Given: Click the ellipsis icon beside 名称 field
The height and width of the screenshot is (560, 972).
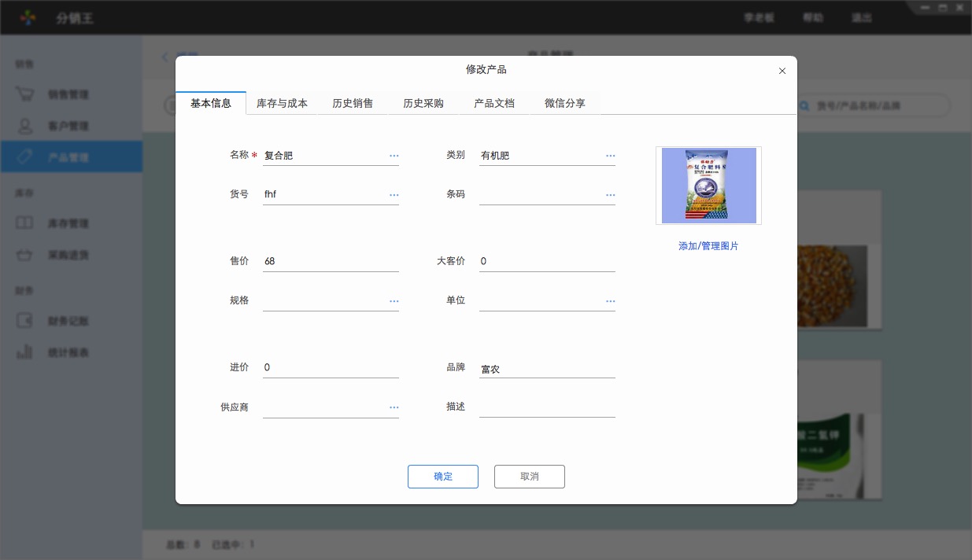Looking at the screenshot, I should 394,156.
